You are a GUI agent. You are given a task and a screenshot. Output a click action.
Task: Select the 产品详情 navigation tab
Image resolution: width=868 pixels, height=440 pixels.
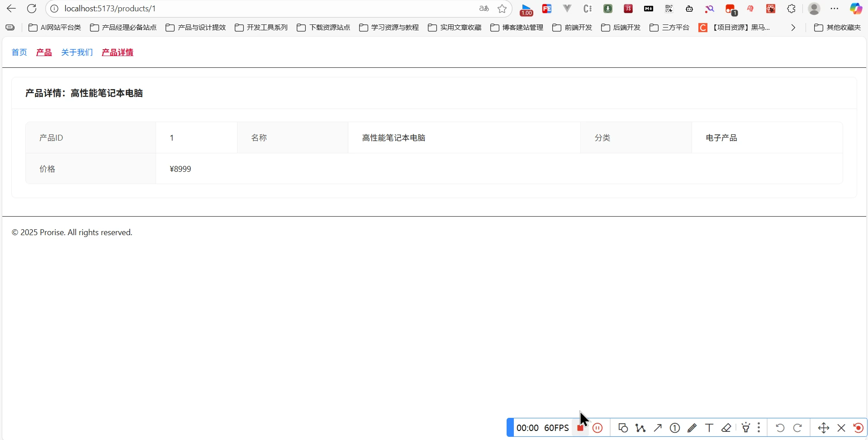pyautogui.click(x=118, y=52)
